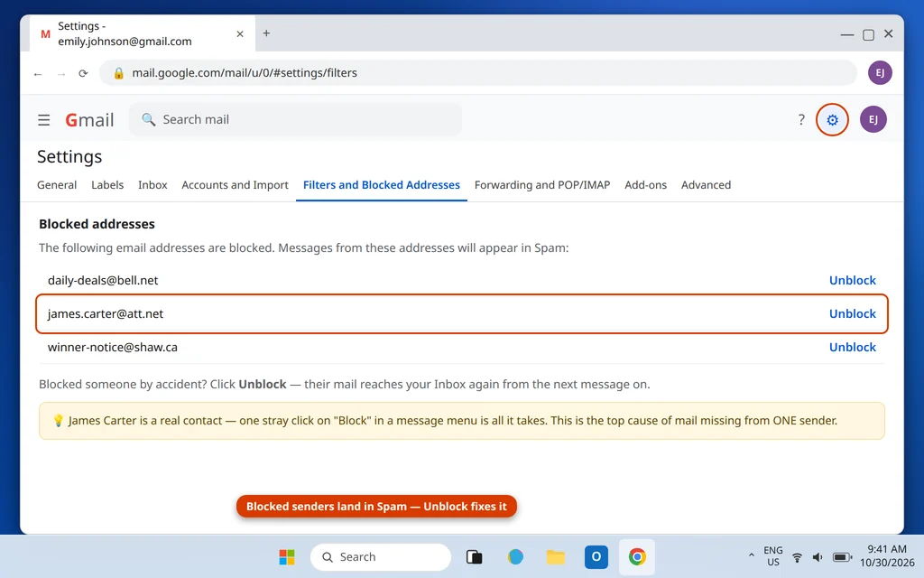The image size is (924, 578).
Task: Open the browser profile EJ avatar in address bar row
Action: (x=879, y=72)
